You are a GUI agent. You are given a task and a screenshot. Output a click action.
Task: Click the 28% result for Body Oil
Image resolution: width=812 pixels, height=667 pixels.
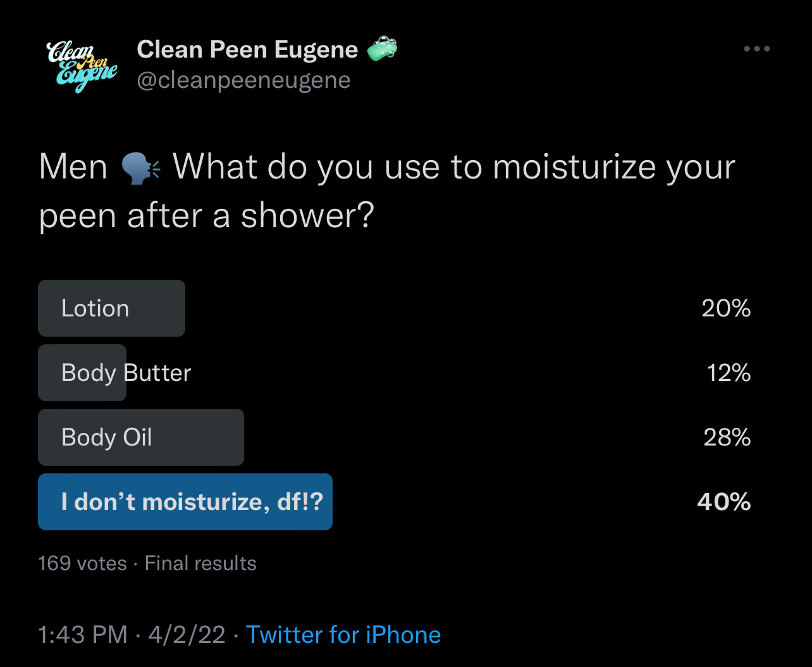727,438
